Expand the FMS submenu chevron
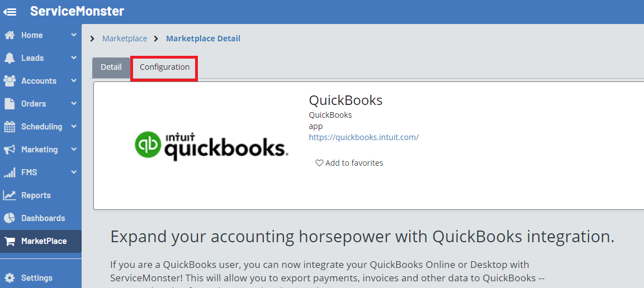 click(74, 172)
